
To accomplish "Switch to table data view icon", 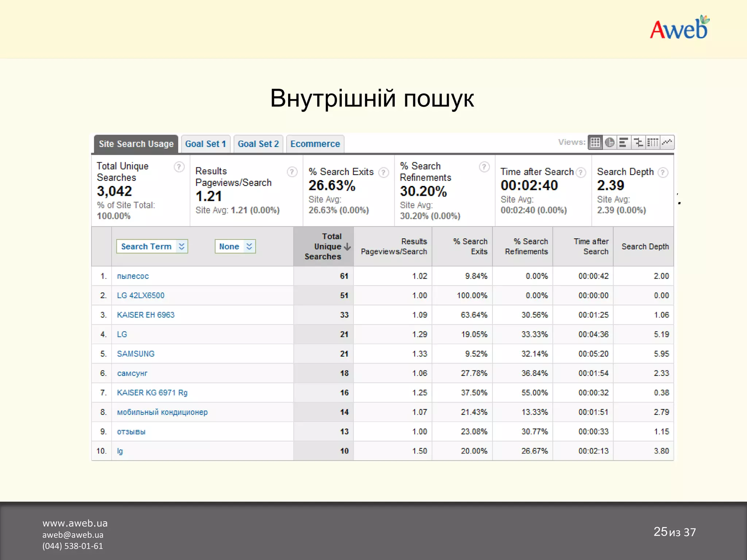I will 595,142.
